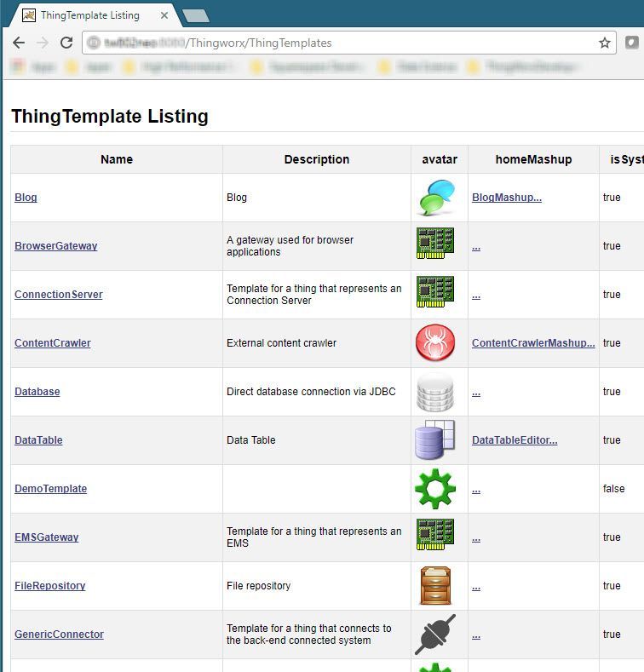Click the site info icon in address bar
The width and height of the screenshot is (644, 672).
(x=94, y=43)
